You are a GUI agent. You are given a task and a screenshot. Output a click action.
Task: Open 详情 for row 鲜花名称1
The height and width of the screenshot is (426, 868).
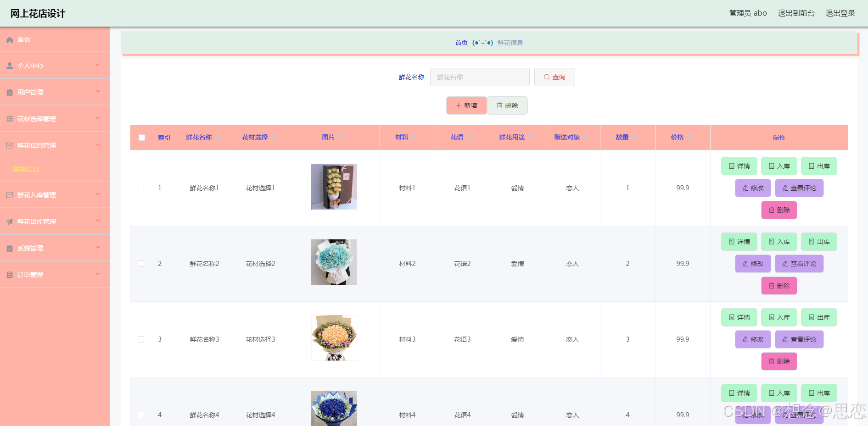click(739, 166)
